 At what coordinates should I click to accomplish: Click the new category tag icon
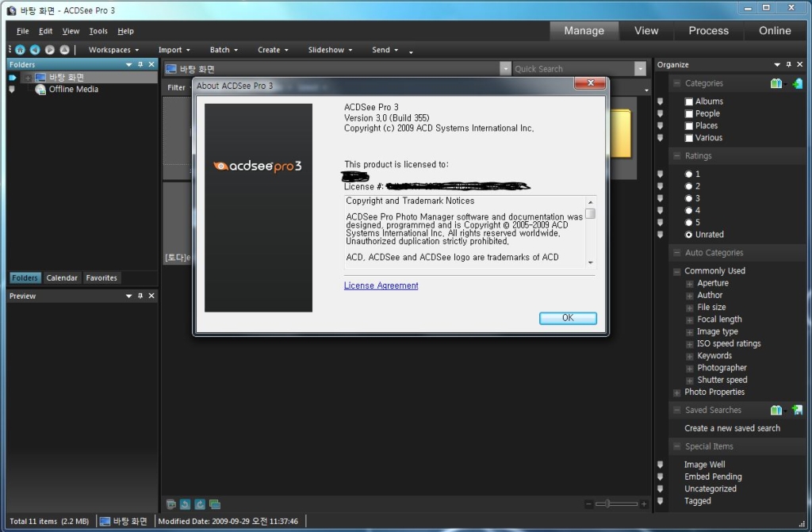798,83
